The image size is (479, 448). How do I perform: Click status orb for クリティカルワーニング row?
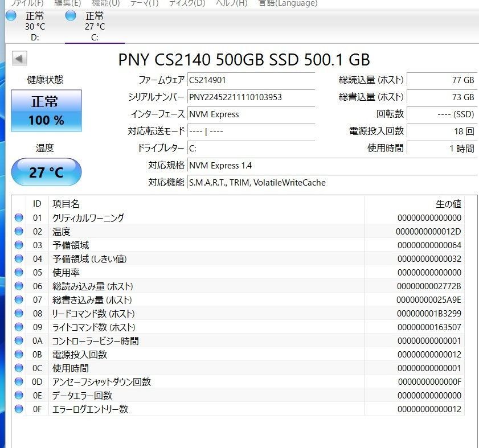[x=19, y=217]
